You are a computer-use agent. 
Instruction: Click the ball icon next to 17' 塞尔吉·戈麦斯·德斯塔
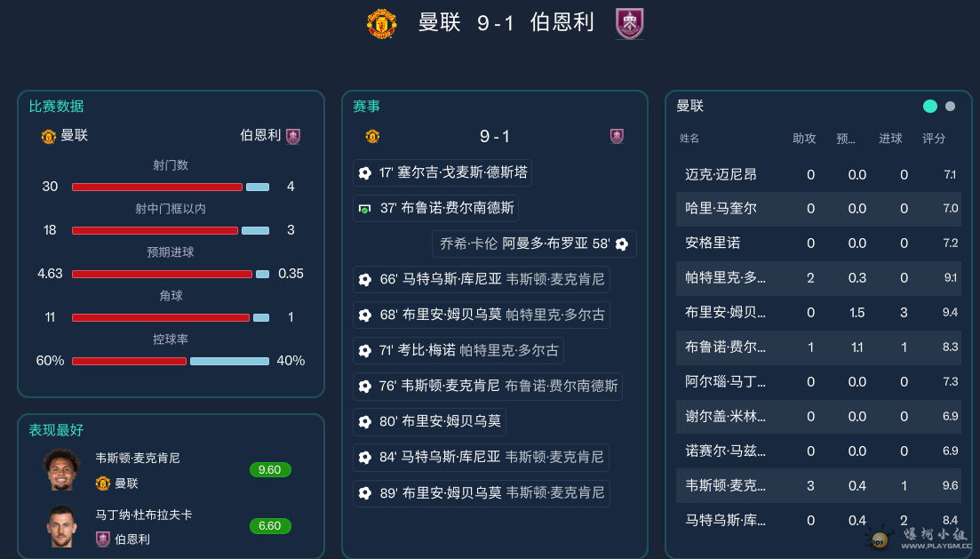[364, 172]
